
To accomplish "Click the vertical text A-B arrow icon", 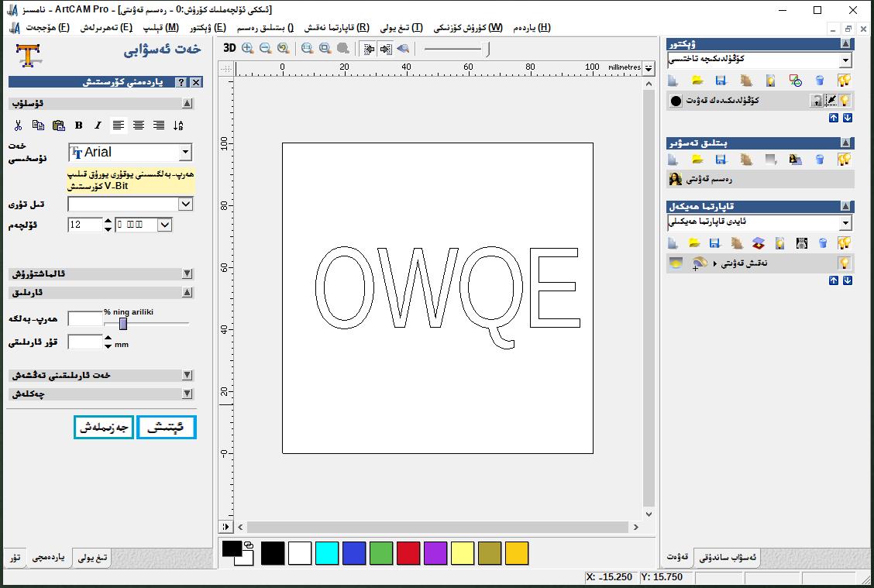I will coord(178,126).
